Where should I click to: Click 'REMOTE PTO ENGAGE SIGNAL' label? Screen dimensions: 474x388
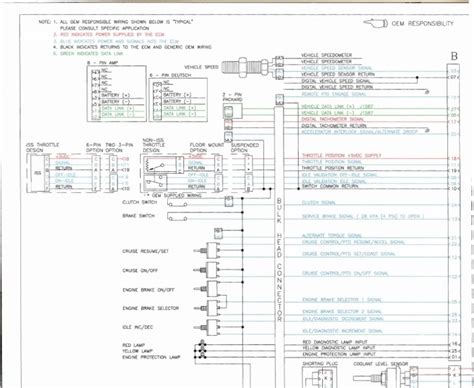(x=334, y=94)
